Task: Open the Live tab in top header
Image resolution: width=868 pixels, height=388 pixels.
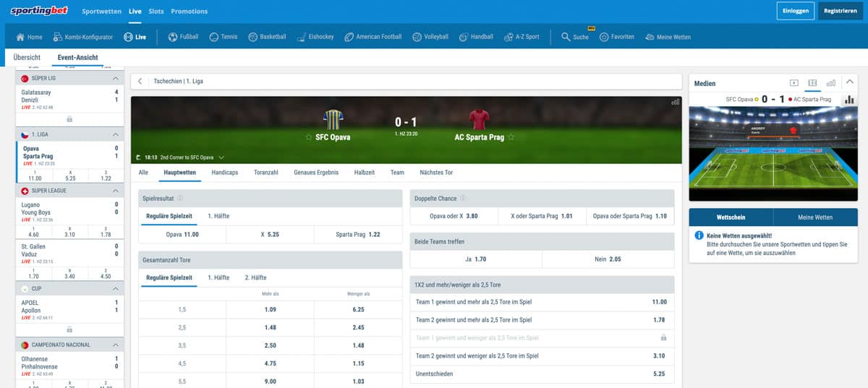Action: [x=135, y=12]
